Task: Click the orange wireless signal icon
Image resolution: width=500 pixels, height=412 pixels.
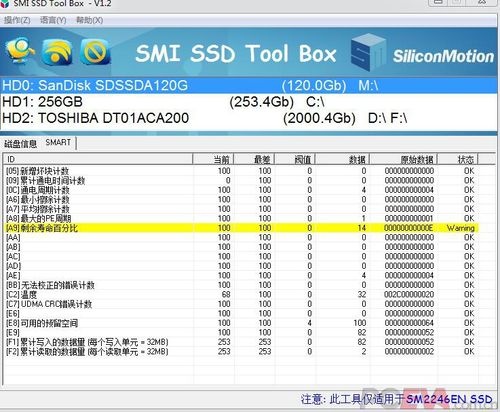Action: point(58,51)
